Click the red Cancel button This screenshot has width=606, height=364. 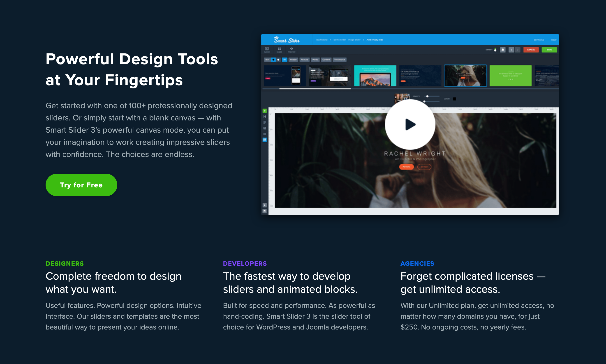(x=531, y=50)
